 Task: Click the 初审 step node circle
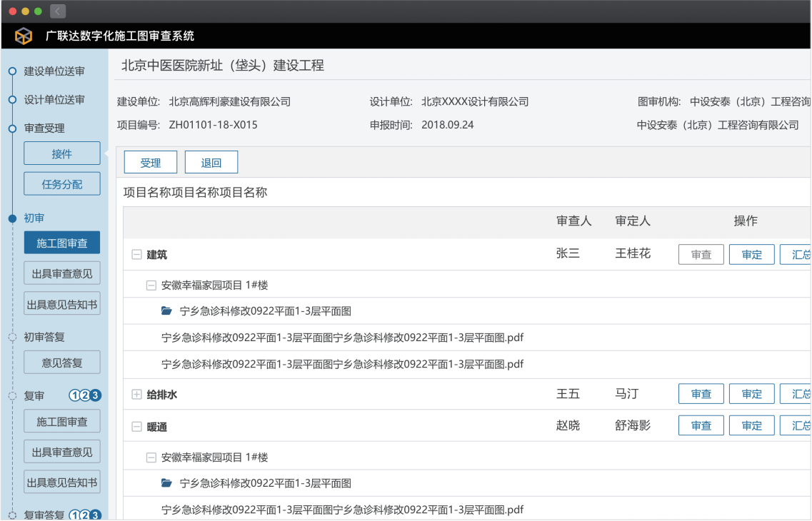point(12,218)
